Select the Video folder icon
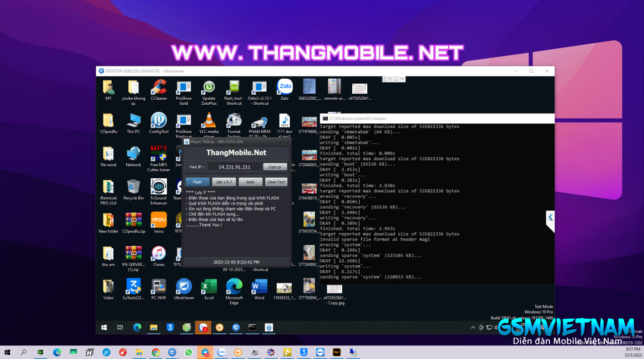This screenshot has width=644, height=359. [108, 290]
